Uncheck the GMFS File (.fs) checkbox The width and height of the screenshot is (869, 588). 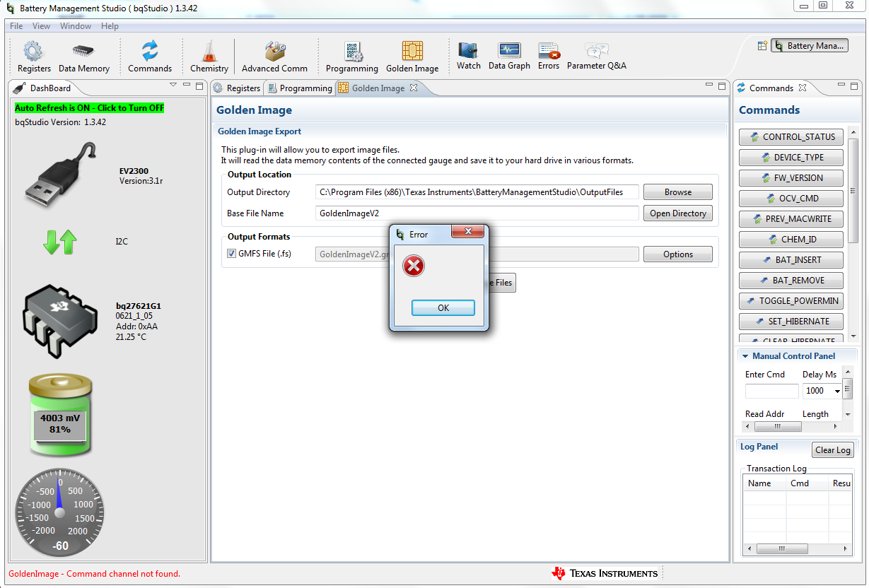(231, 254)
